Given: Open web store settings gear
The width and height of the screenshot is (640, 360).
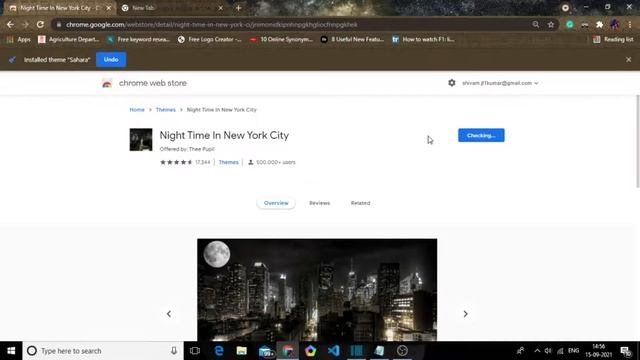Looking at the screenshot, I should pyautogui.click(x=452, y=83).
